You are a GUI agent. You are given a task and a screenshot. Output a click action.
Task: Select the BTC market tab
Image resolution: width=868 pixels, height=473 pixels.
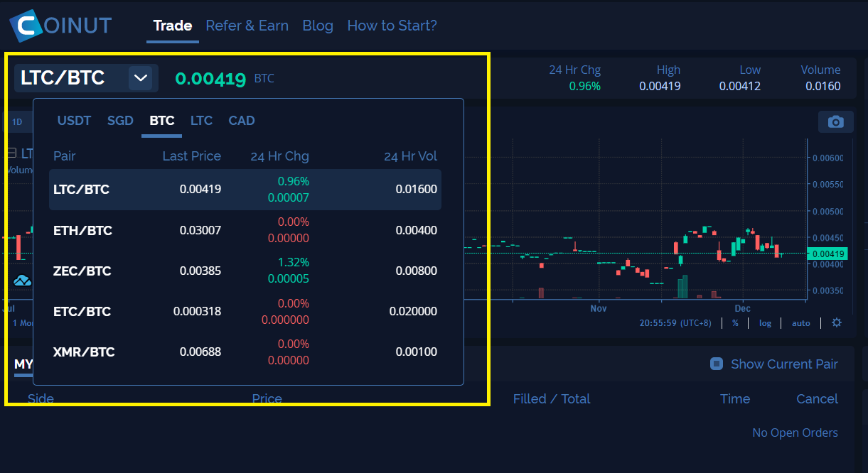pos(162,121)
